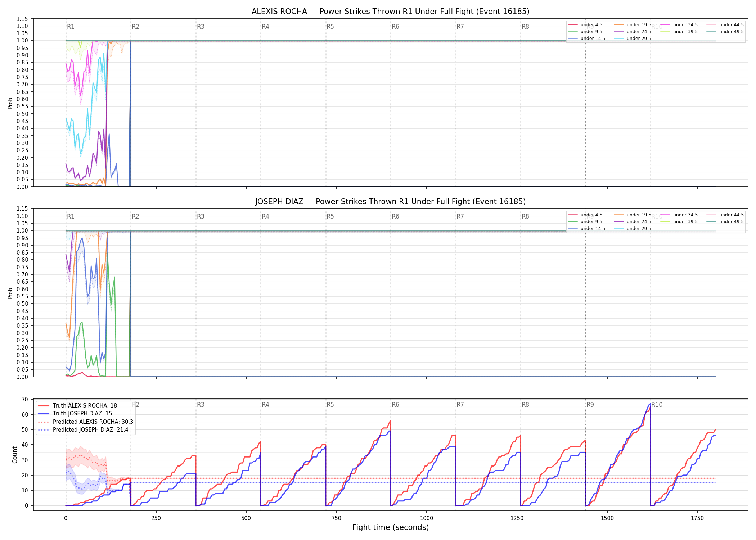Pick 'under 49.5' in Joseph Diaz legend

tap(725, 222)
